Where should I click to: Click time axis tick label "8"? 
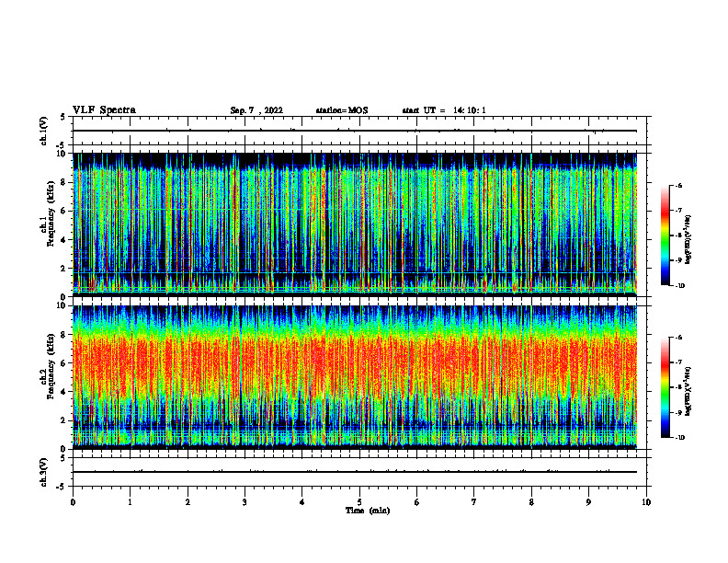(531, 502)
